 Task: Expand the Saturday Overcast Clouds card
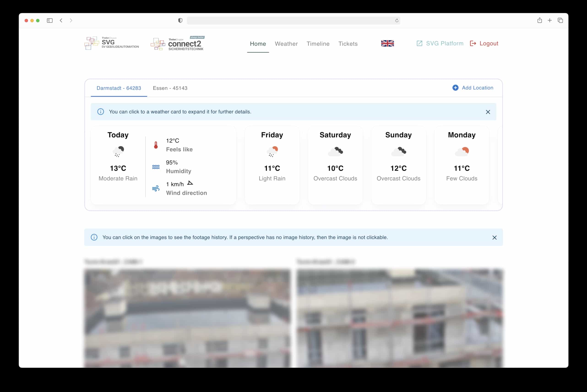pos(335,165)
